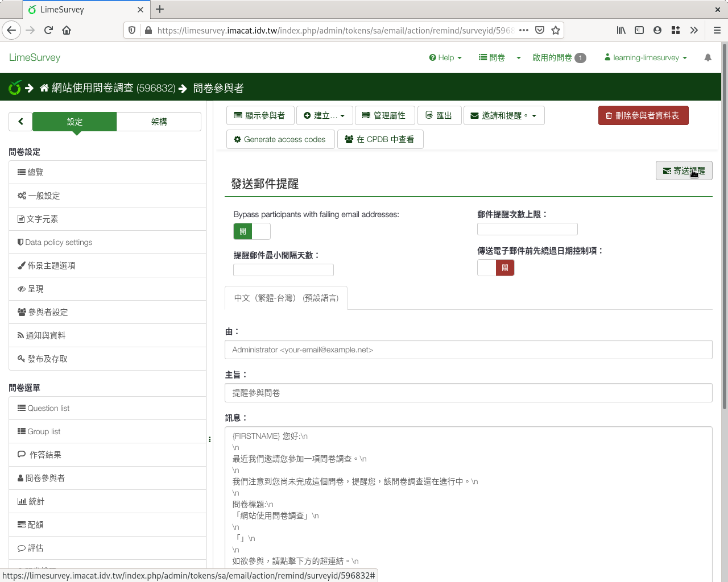Open the Group list menu item
The height and width of the screenshot is (582, 728).
pyautogui.click(x=107, y=431)
